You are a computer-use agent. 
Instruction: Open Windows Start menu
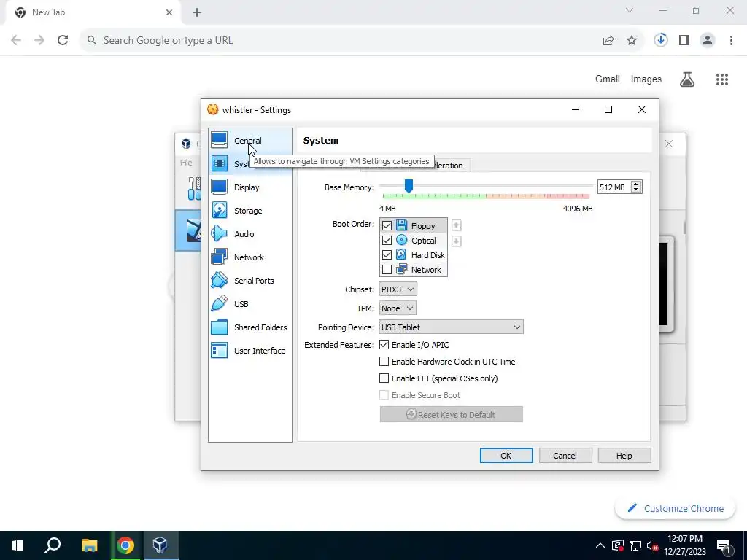pos(18,545)
